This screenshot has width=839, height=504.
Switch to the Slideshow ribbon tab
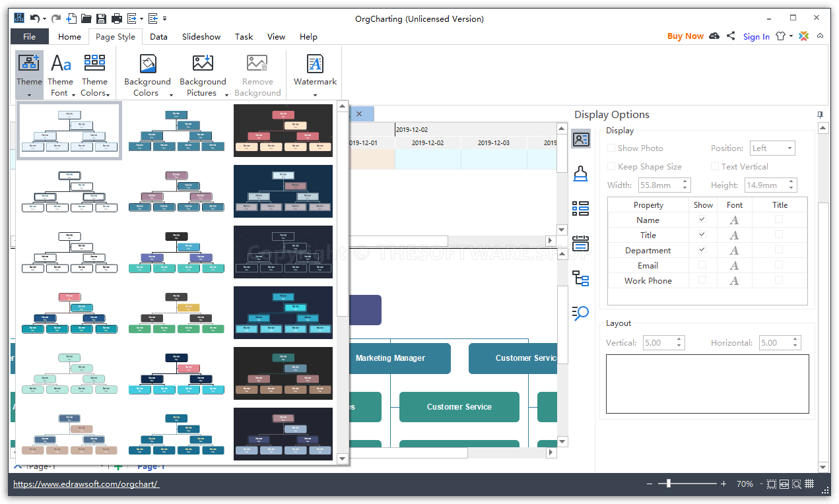[x=201, y=36]
